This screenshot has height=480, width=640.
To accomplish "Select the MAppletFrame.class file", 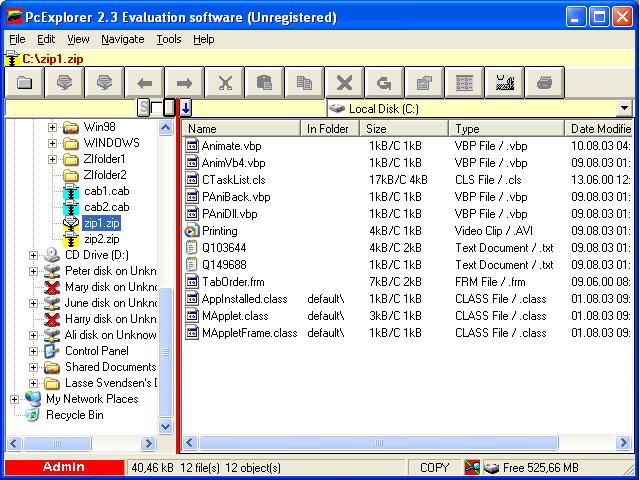I will (249, 333).
